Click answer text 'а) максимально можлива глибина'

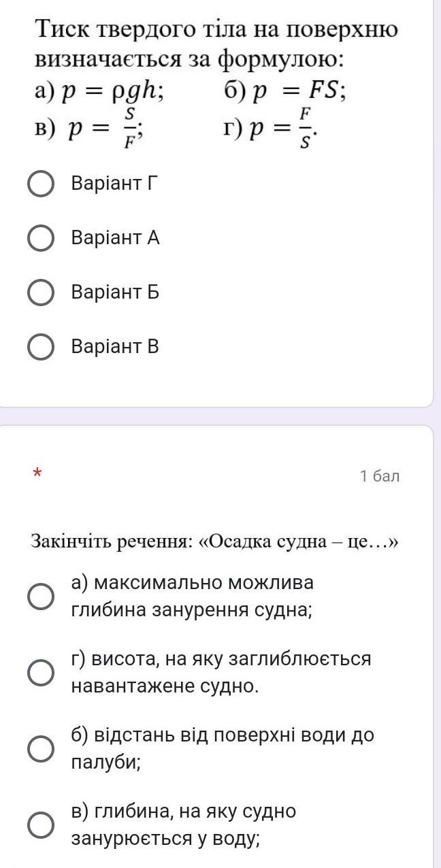(x=193, y=597)
